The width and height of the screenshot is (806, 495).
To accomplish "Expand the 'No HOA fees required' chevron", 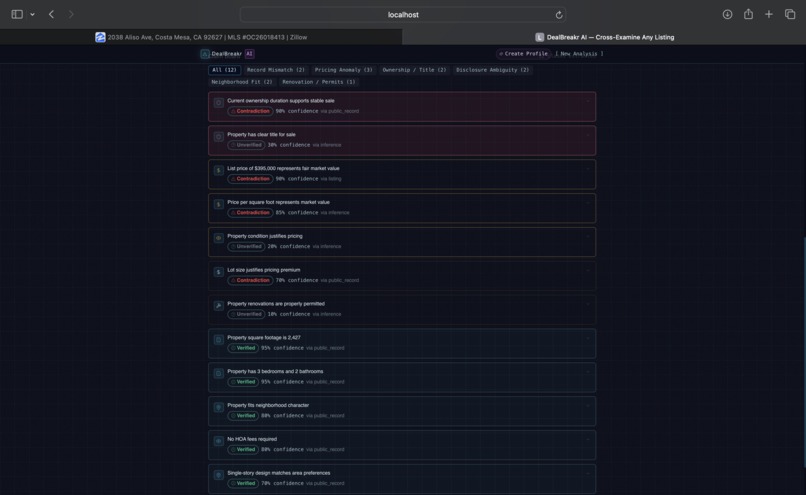I will 588,440.
